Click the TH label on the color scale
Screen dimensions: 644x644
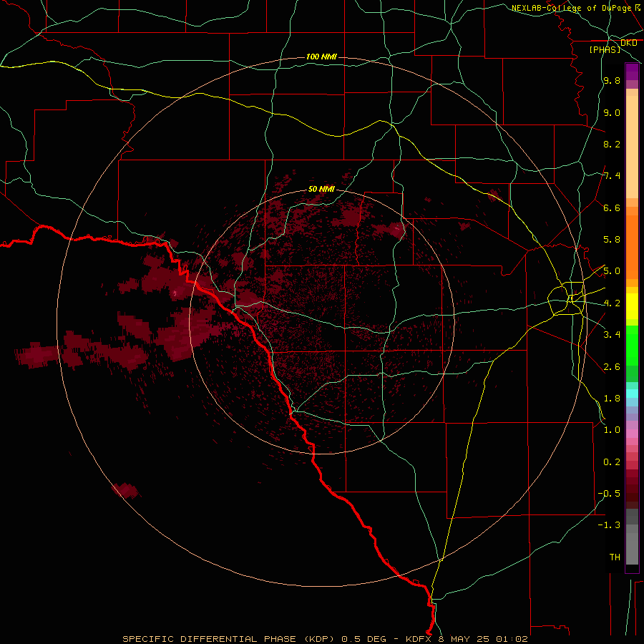pyautogui.click(x=615, y=557)
